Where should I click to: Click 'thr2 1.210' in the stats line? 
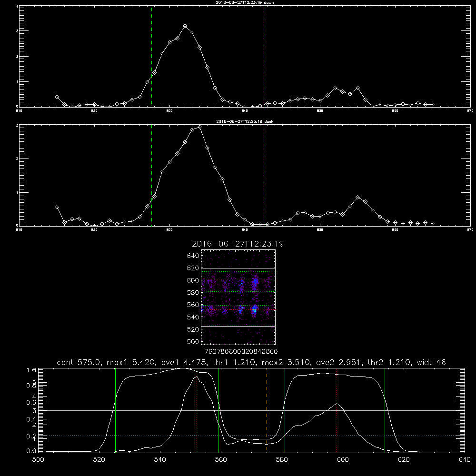pos(389,362)
